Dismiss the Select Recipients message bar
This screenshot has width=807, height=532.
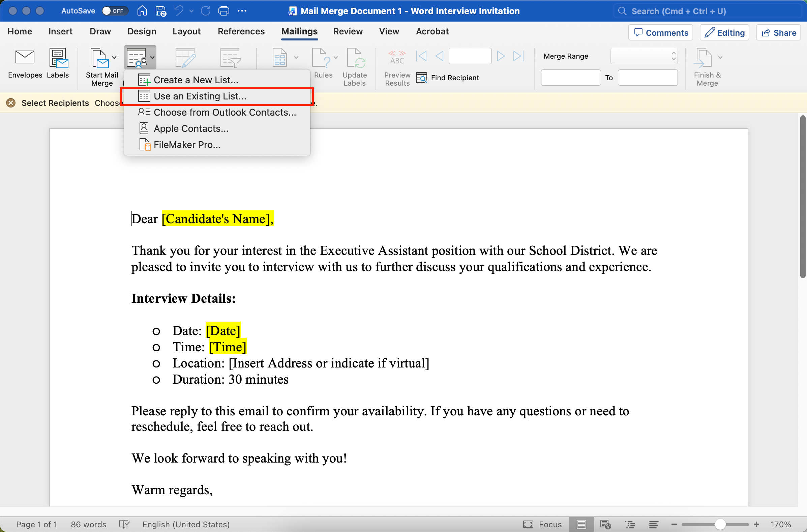11,103
